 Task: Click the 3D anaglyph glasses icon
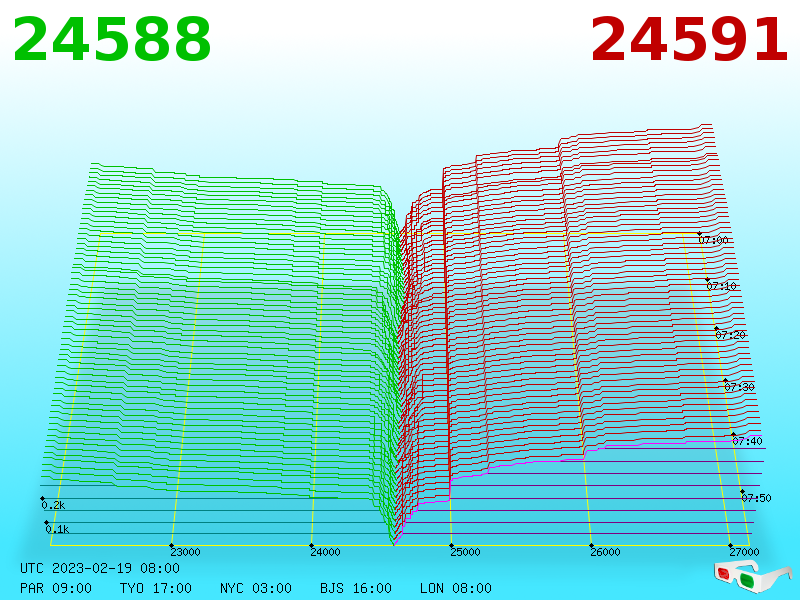click(x=753, y=576)
